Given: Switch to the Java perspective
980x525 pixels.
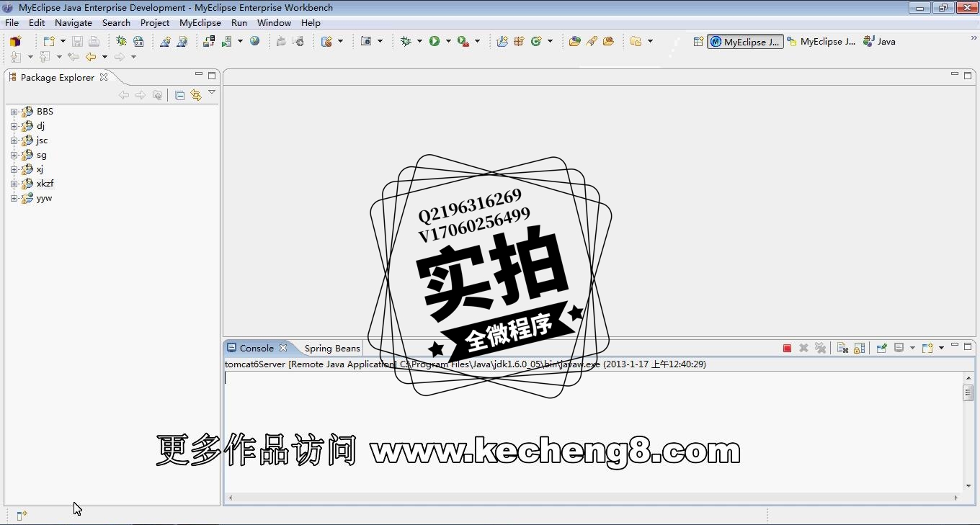Looking at the screenshot, I should pyautogui.click(x=879, y=42).
